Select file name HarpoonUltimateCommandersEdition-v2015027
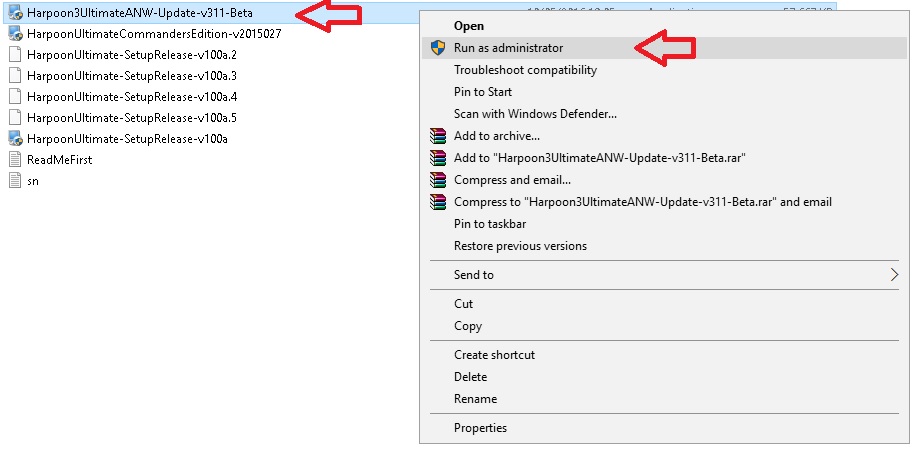The height and width of the screenshot is (454, 915). 154,34
